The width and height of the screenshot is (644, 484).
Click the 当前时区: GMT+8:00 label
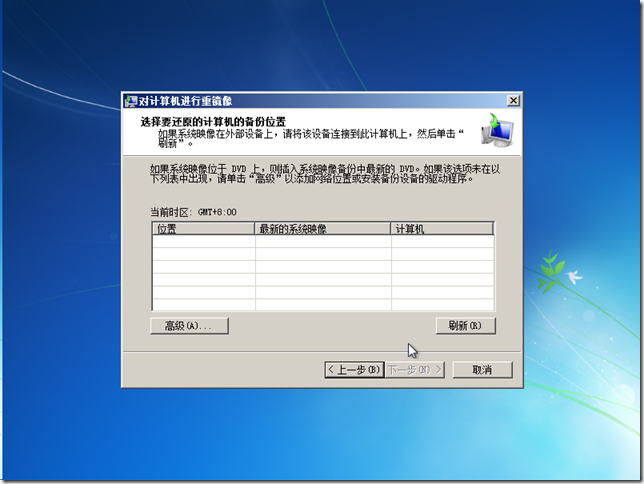point(193,212)
